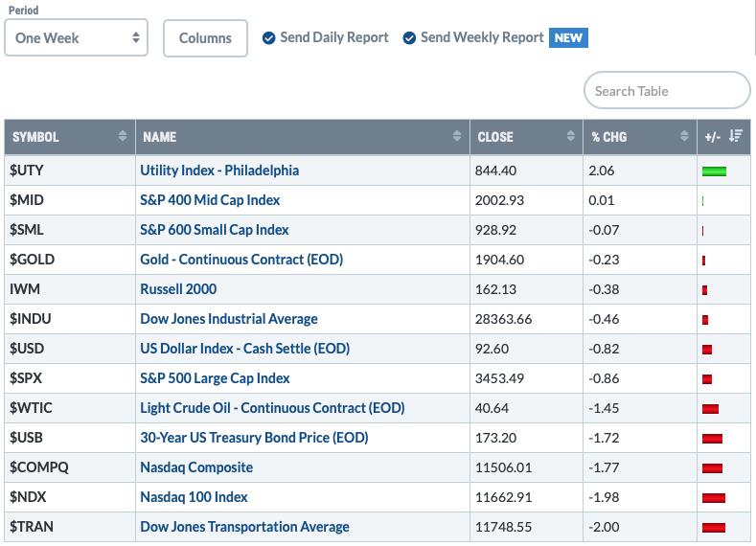Click the CLOSE column header
756x546 pixels.
point(495,137)
